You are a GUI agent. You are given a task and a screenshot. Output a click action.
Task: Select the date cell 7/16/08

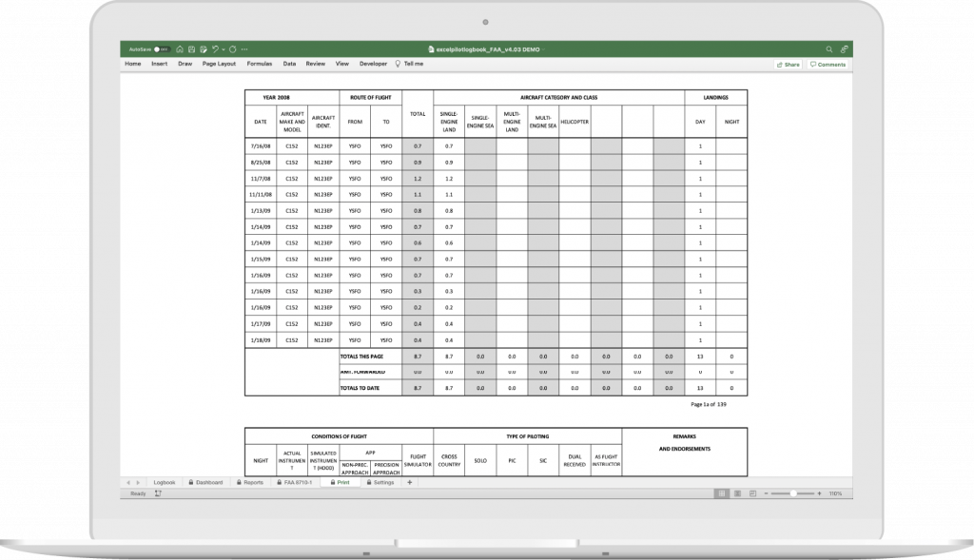[261, 145]
